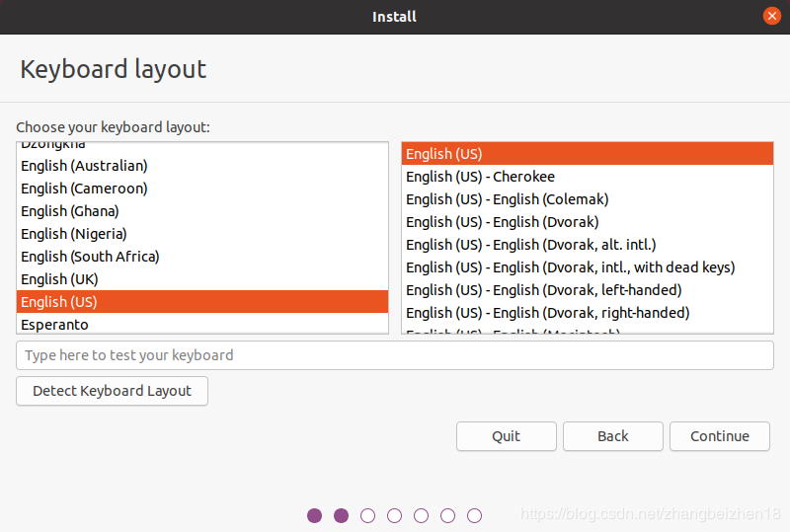Select Esperanto from the language list
This screenshot has width=790, height=532.
click(54, 325)
